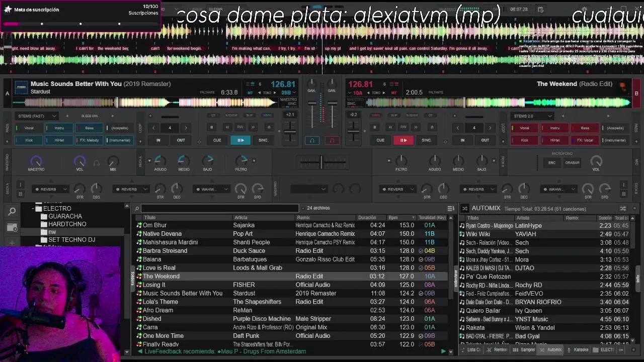
Task: Toggle the Bass stem pad on deck A
Action: 89,128
